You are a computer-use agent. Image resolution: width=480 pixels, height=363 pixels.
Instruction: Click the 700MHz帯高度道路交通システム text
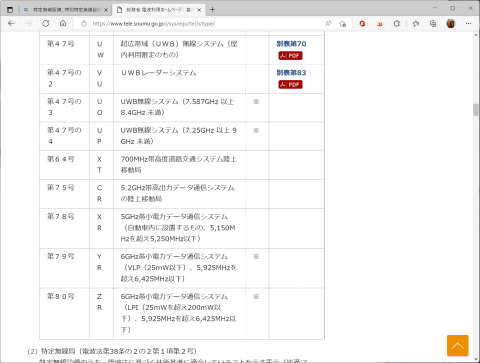click(179, 165)
